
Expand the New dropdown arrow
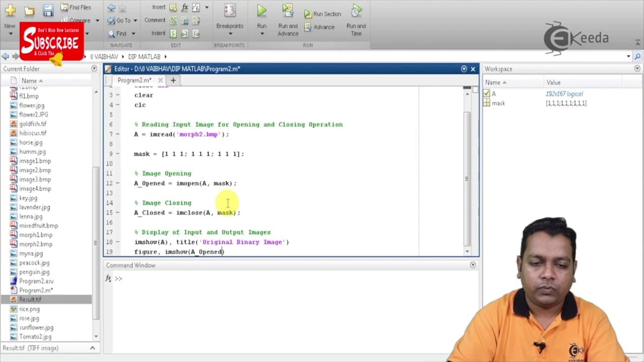pyautogui.click(x=10, y=34)
